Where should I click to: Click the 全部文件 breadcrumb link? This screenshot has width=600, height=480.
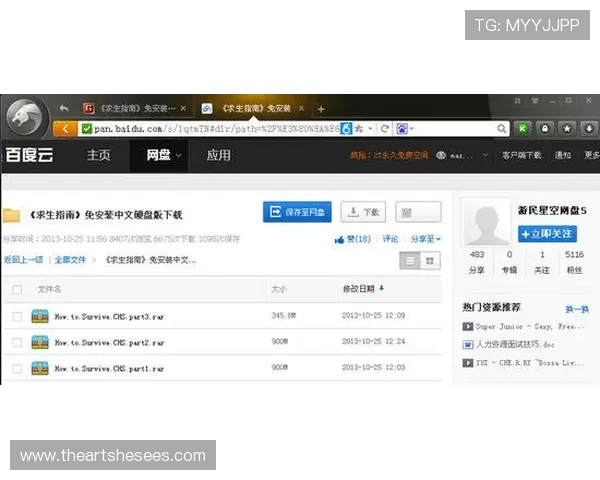(70, 260)
